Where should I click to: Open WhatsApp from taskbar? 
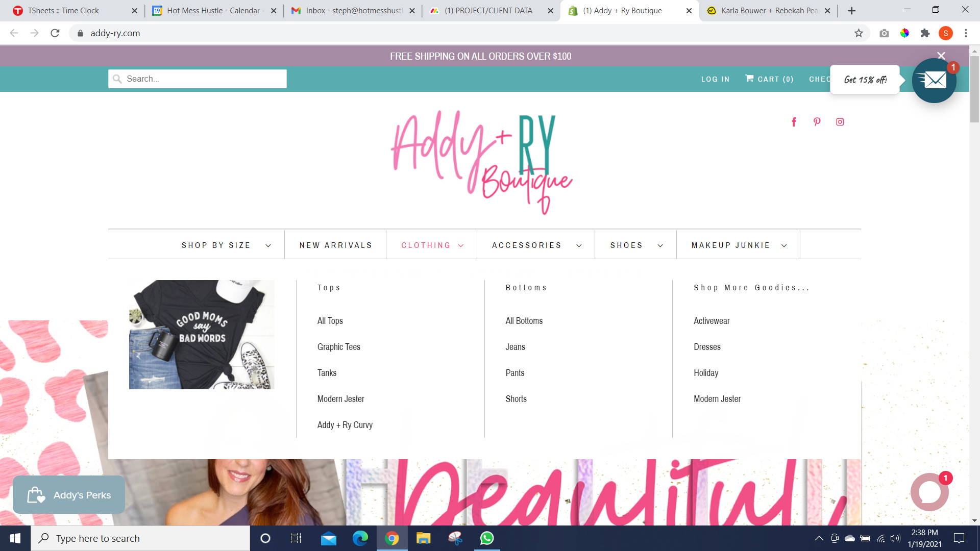486,538
